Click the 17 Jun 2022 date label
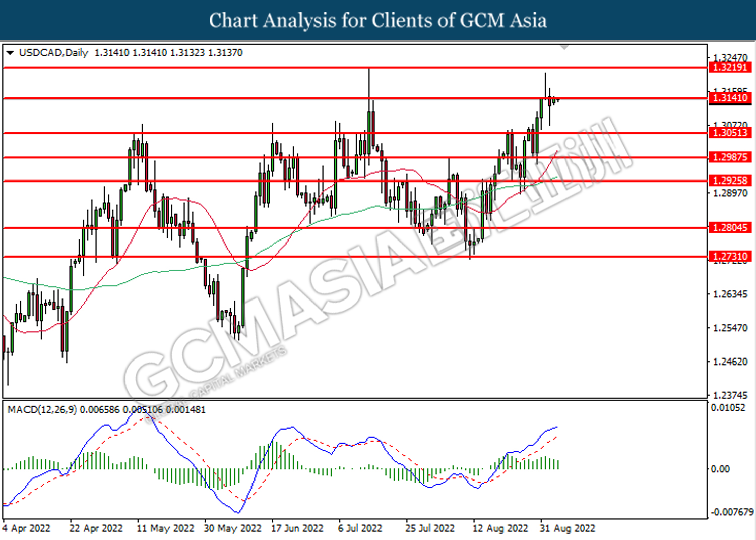 (297, 529)
